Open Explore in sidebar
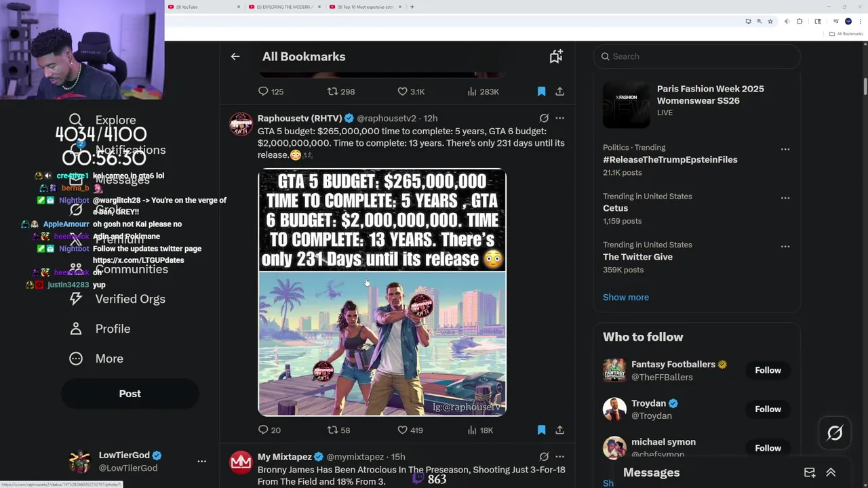Viewport: 868px width, 488px height. coord(102,120)
